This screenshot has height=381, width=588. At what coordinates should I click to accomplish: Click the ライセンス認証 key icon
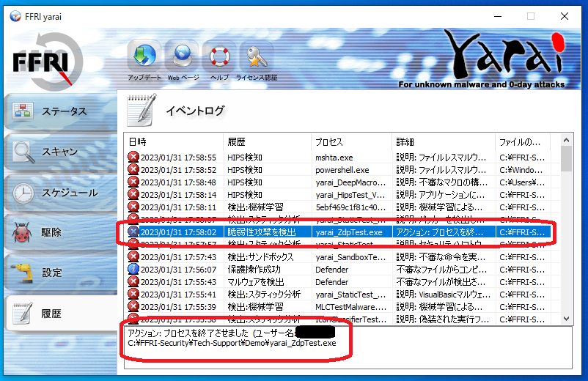257,56
